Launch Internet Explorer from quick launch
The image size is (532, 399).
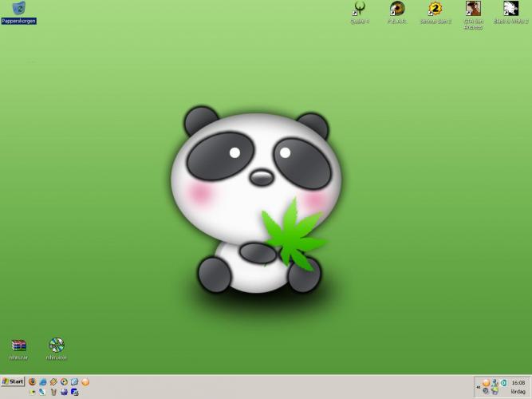tap(75, 381)
